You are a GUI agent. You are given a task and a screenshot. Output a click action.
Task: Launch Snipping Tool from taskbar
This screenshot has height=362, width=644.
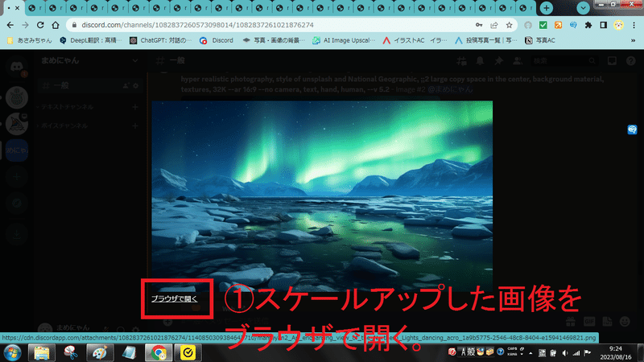tap(71, 352)
